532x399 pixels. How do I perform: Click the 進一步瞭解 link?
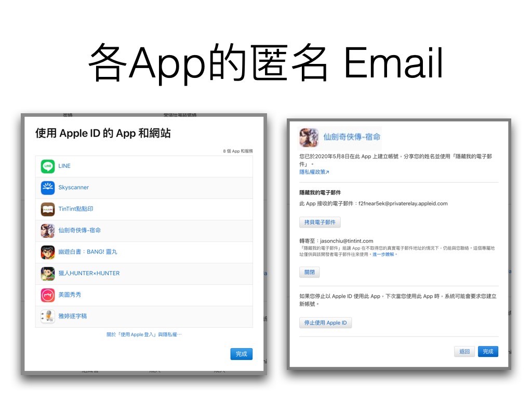tap(384, 255)
